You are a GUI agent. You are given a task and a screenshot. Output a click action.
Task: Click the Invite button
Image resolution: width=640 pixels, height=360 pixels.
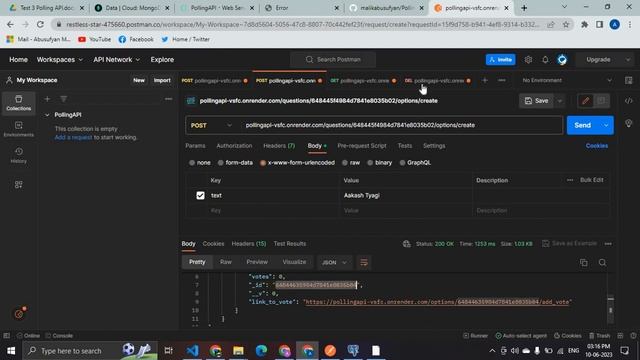tap(500, 60)
